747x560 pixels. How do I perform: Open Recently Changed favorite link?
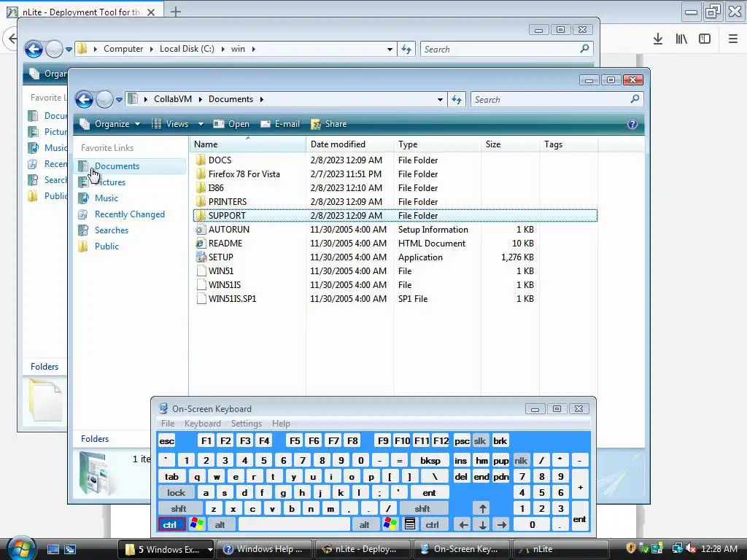pyautogui.click(x=130, y=214)
